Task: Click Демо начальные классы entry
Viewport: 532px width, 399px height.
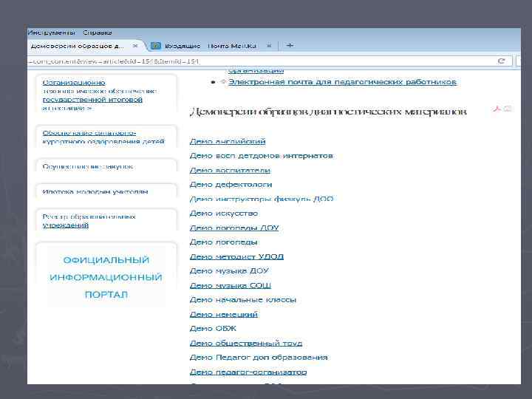Action: 243,300
